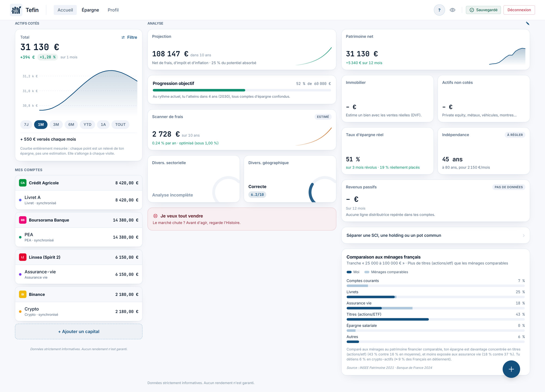Click Ajouter un capital button
Image resolution: width=545 pixels, height=392 pixels.
[79, 332]
